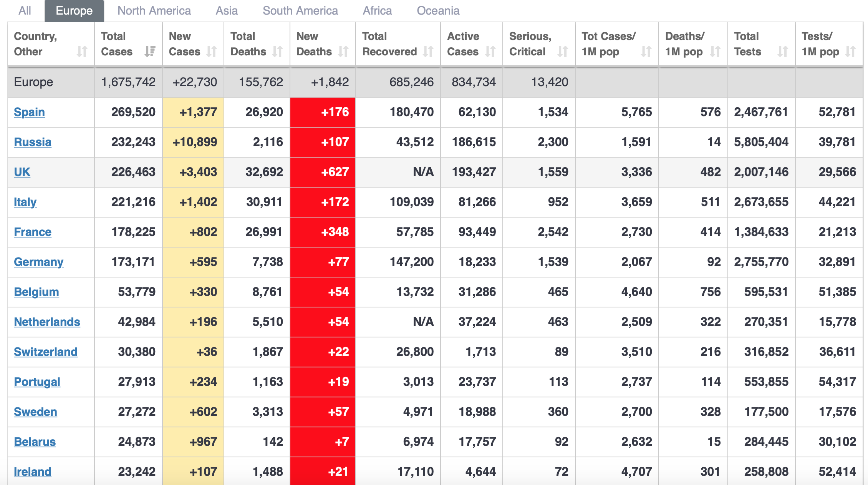Show the Oceania tab
The height and width of the screenshot is (485, 868).
(x=438, y=11)
